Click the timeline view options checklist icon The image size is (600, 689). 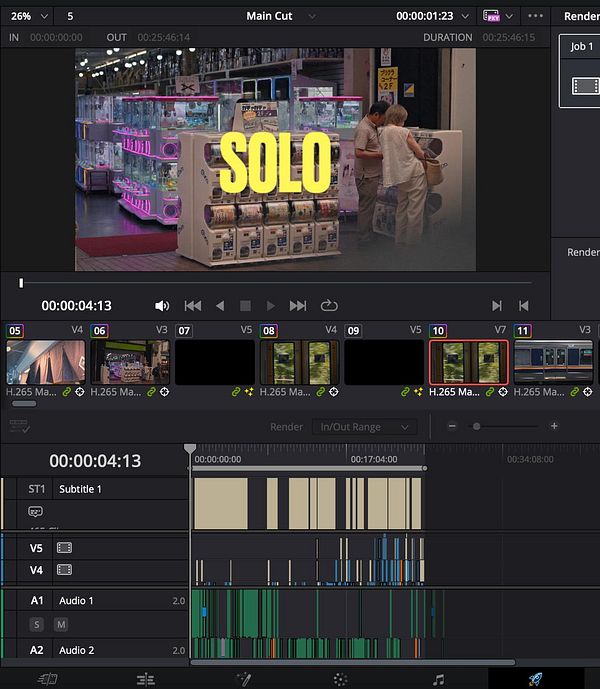(x=19, y=426)
